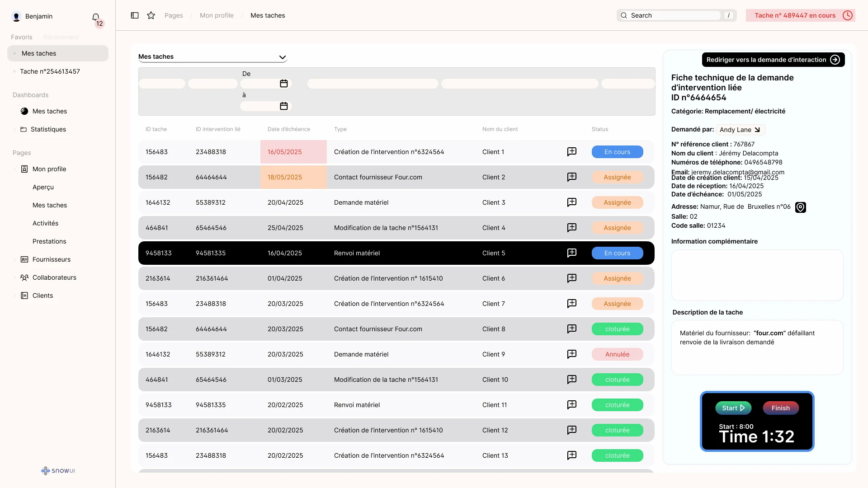Expand the Fournisseurs section
This screenshot has height=488, width=868.
pos(14,259)
